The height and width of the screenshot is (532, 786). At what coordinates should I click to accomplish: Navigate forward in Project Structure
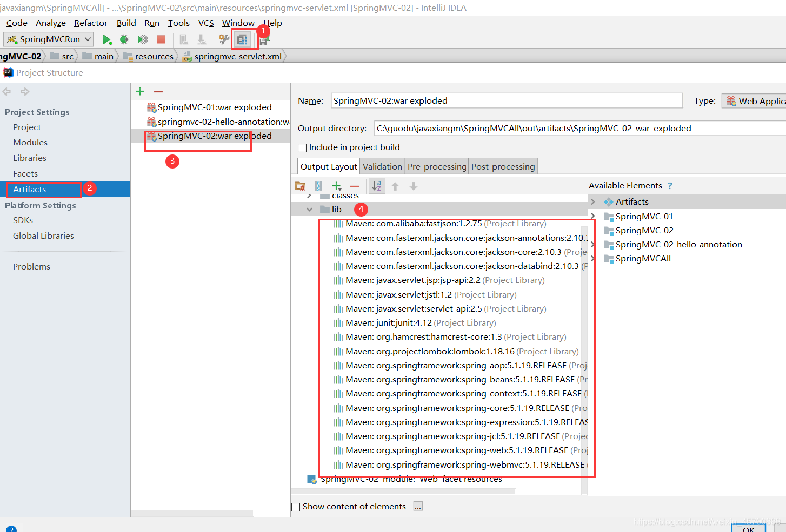pos(25,91)
